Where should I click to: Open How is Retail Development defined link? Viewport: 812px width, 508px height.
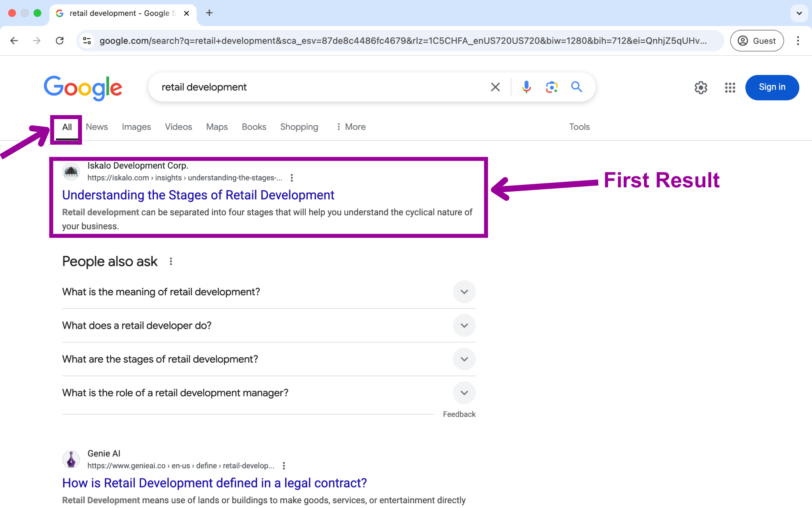(x=214, y=483)
